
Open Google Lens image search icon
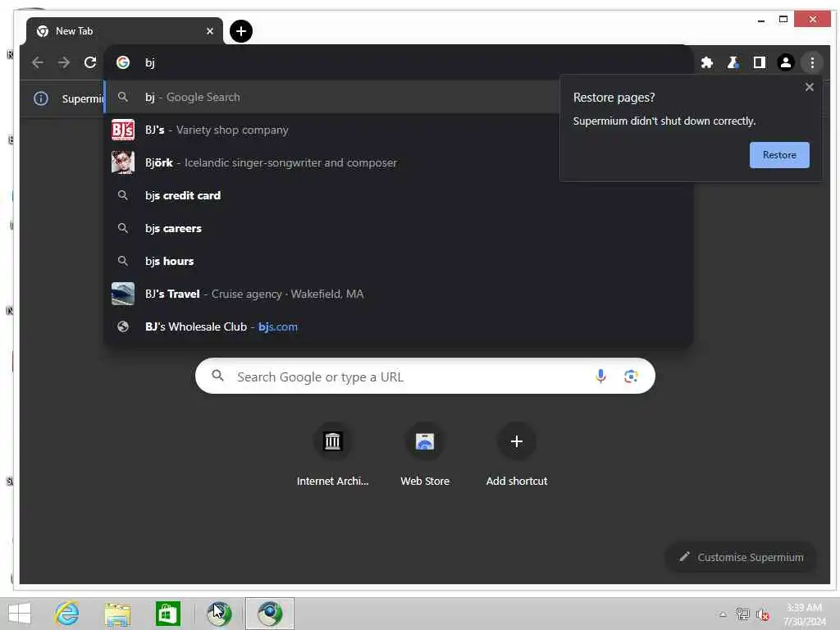(631, 376)
